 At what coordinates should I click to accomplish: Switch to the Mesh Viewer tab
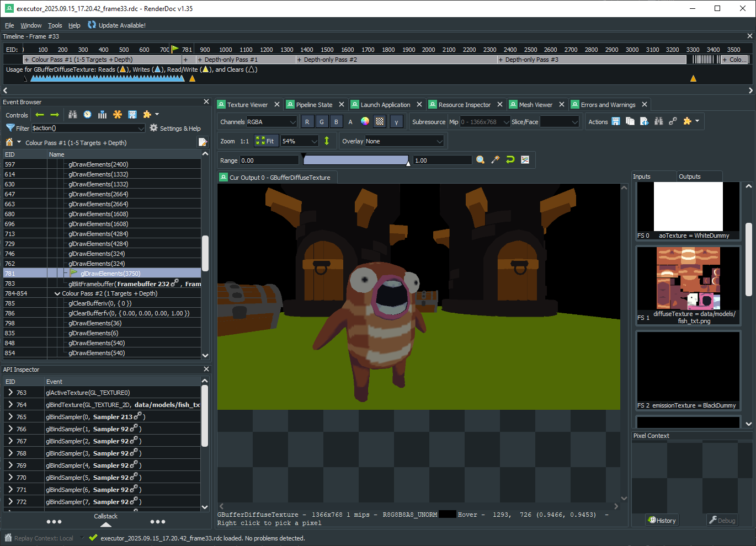(535, 105)
